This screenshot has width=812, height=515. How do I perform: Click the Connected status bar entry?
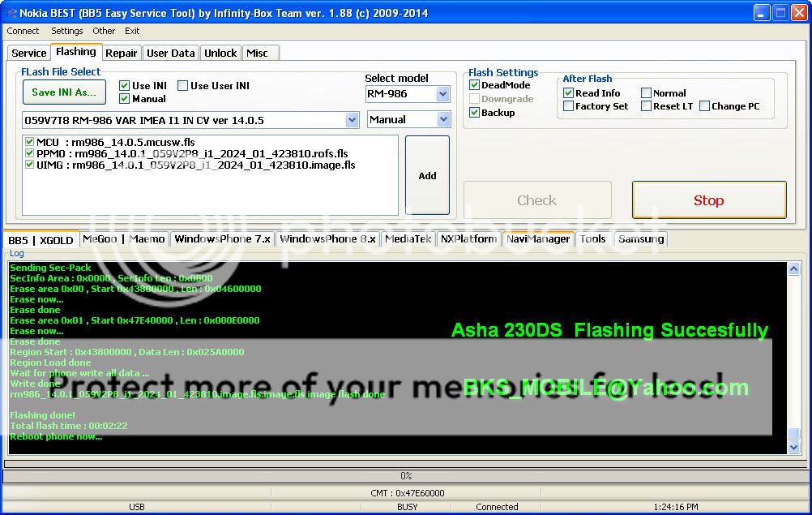497,507
